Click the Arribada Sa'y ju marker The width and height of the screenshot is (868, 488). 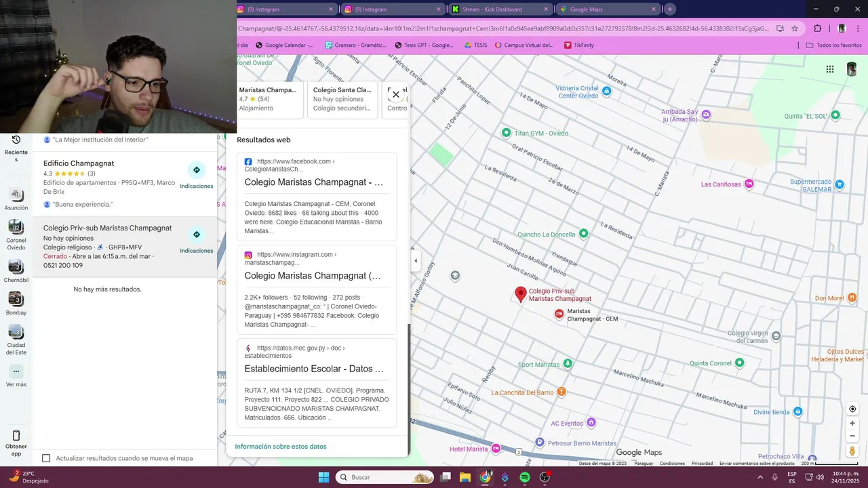coord(706,115)
